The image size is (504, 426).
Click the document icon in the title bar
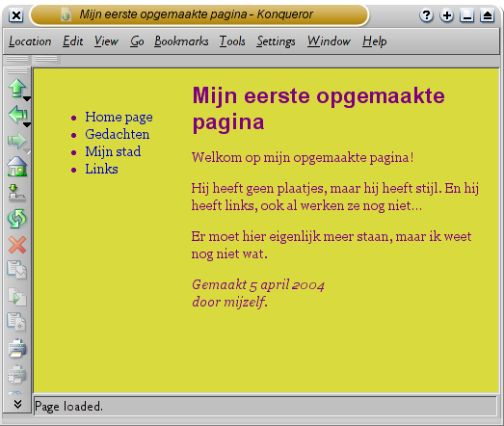coord(66,14)
